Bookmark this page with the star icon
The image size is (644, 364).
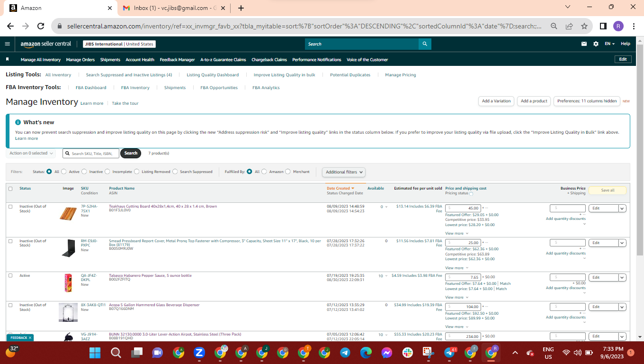[584, 27]
